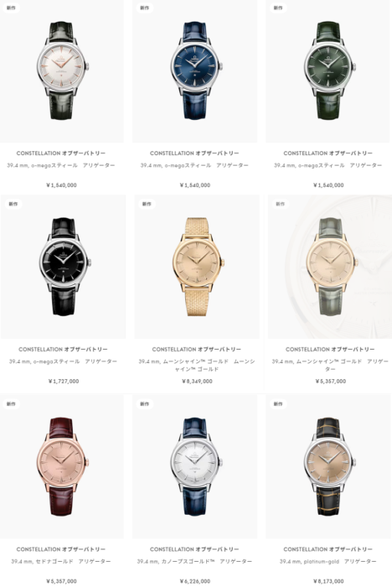Click the 新作 badge on the gold bracelet watch
Image resolution: width=392 pixels, height=587 pixels.
[x=147, y=204]
